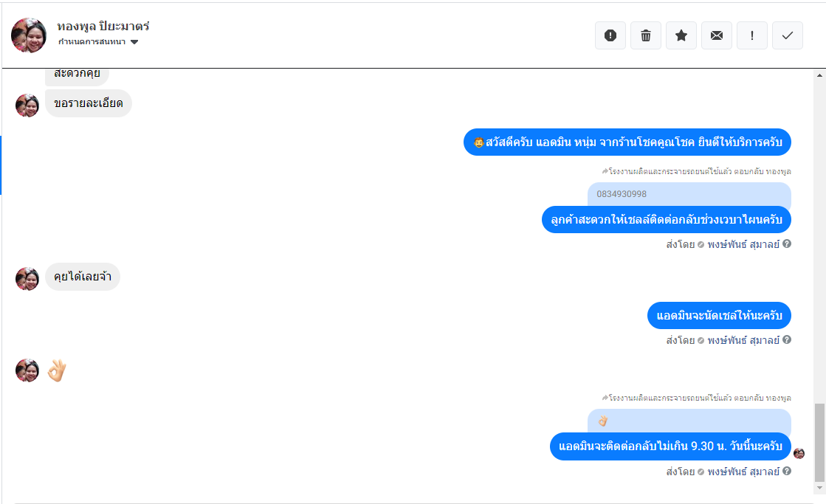826x504 pixels.
Task: Delete conversation with trash icon
Action: point(645,35)
